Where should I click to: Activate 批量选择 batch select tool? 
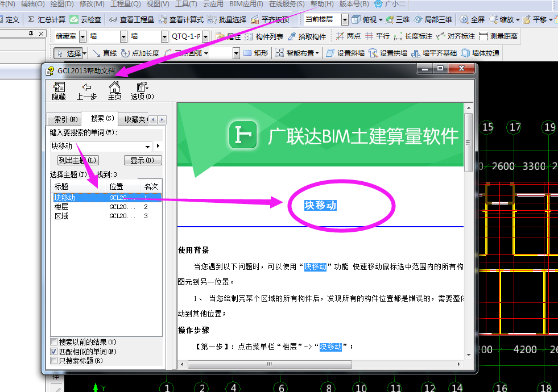227,19
